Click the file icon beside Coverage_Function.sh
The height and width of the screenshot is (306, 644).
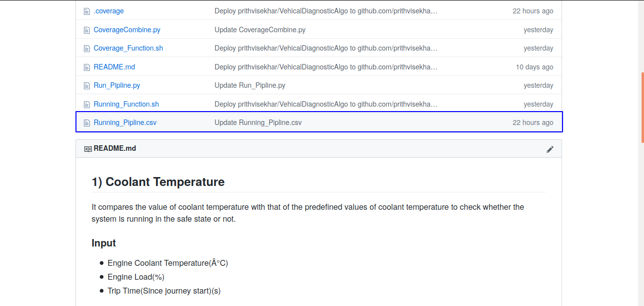[x=87, y=48]
